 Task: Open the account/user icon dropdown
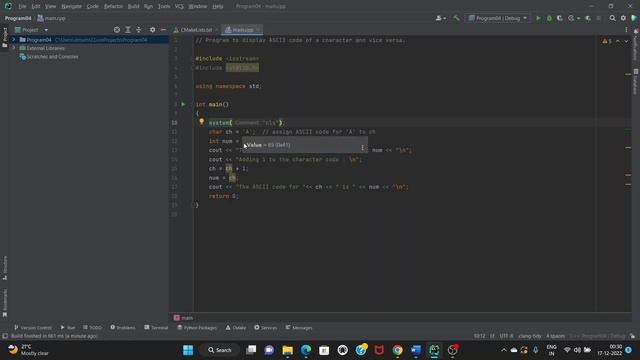(440, 18)
